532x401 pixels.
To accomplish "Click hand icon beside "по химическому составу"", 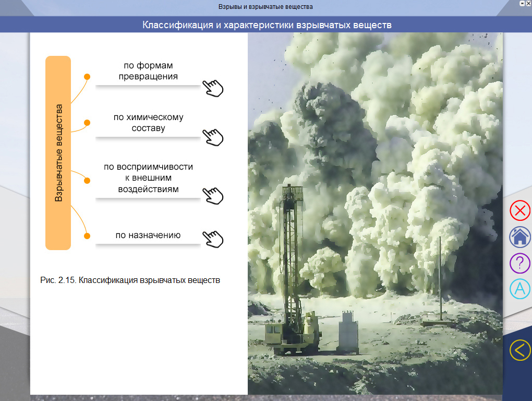I will point(212,137).
